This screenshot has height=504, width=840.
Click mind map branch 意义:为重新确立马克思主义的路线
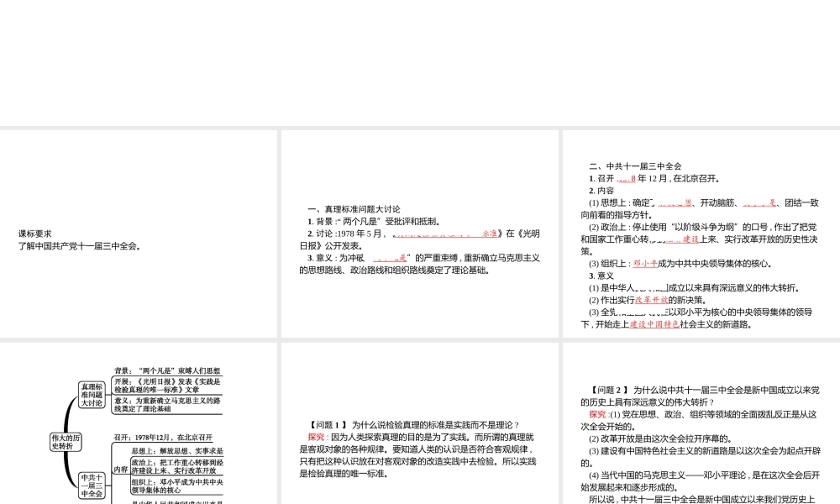coord(167,404)
